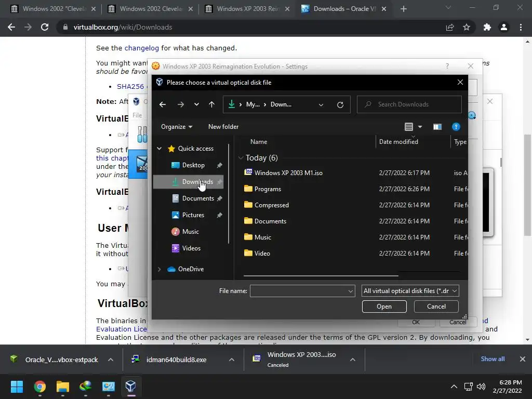Click the horizontal scrollbar of file list
The height and width of the screenshot is (399, 532).
321,276
